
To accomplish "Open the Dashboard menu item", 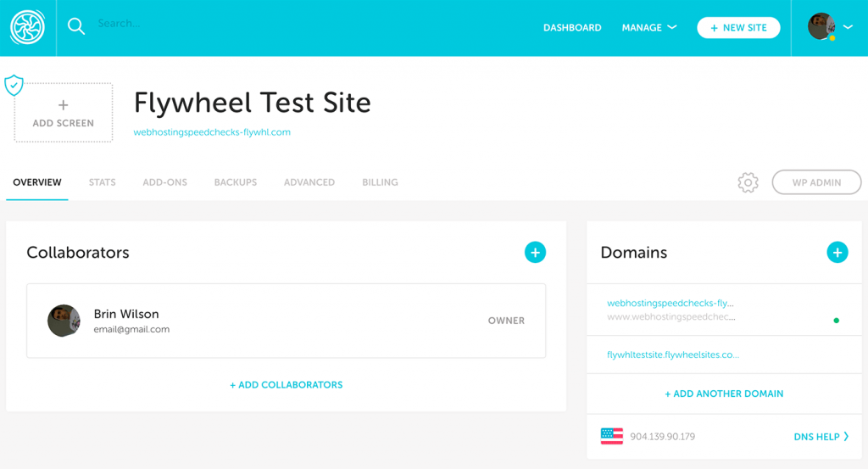I will point(572,28).
